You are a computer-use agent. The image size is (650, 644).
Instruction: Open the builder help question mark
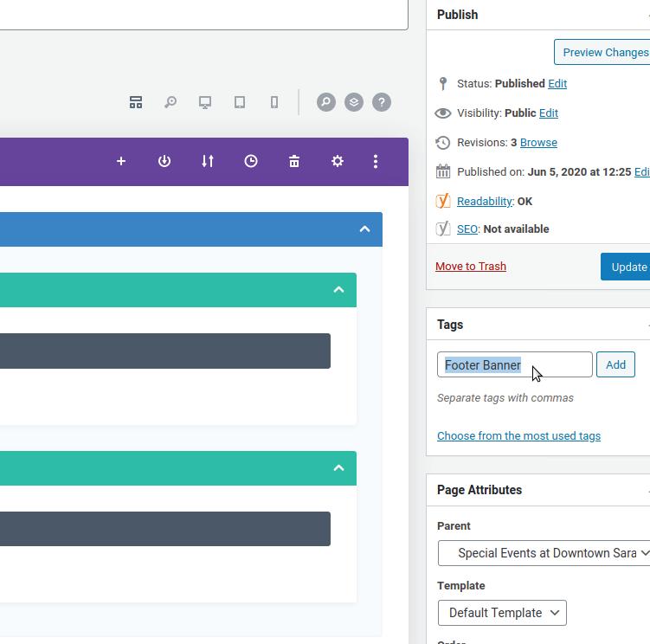[382, 102]
